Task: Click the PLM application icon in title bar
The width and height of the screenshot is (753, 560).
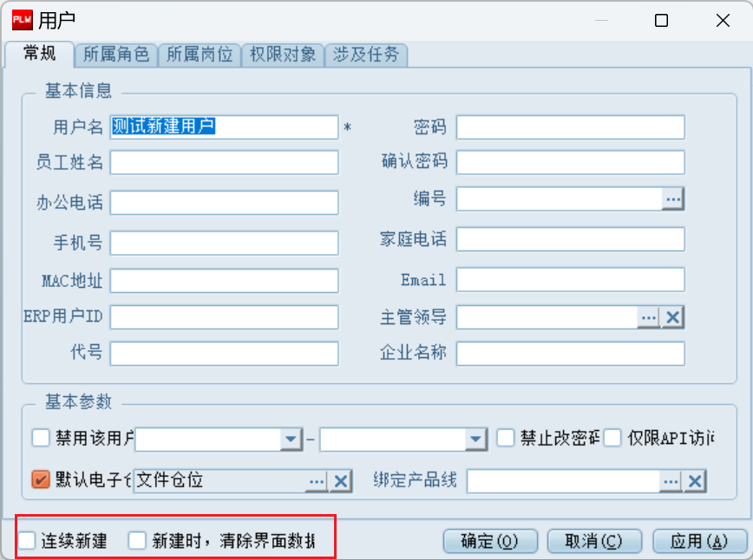Action: 22,20
